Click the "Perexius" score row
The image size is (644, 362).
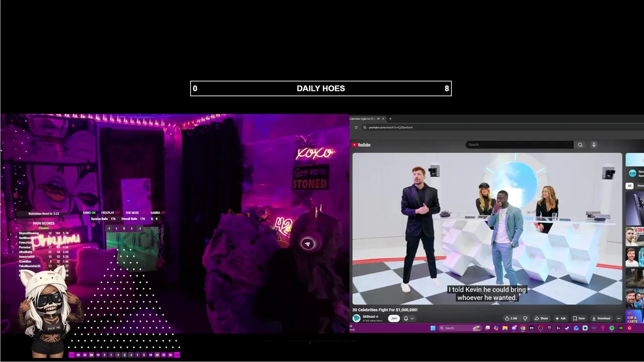pyautogui.click(x=44, y=247)
